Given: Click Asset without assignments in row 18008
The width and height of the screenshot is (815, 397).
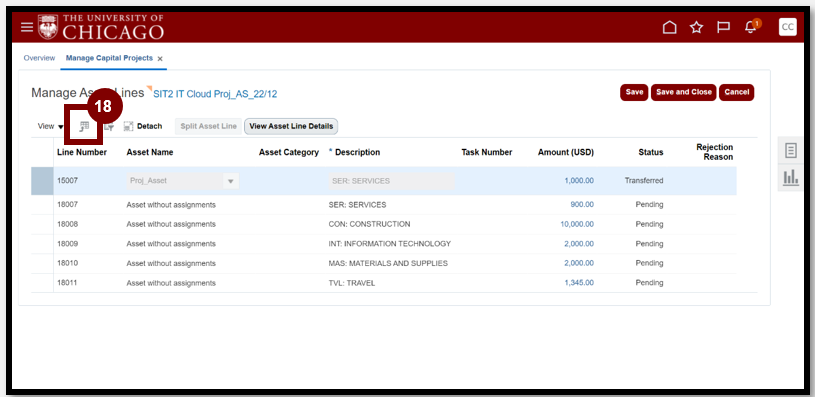Looking at the screenshot, I should [x=171, y=224].
